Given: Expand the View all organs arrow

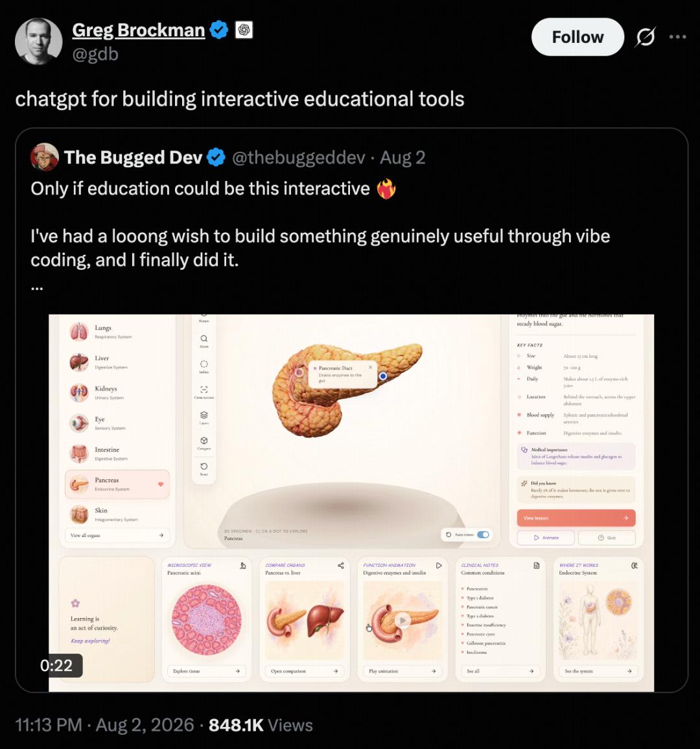Looking at the screenshot, I should (x=161, y=536).
